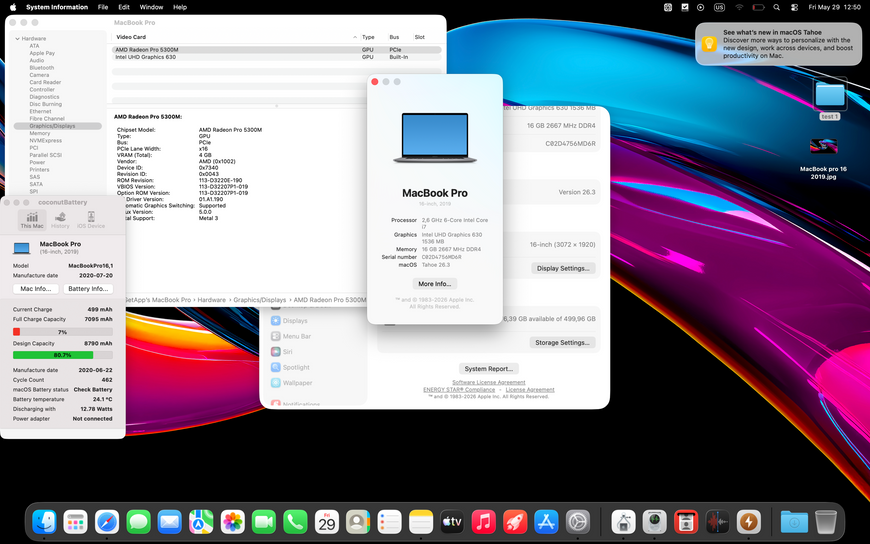The image size is (870, 544).
Task: Click Mac Info... button in coconutBattery
Action: tap(36, 289)
